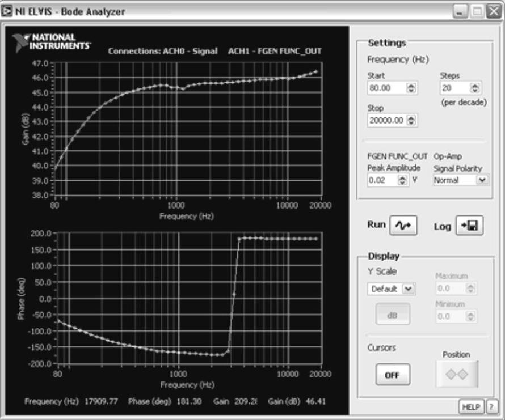Click the 'ACH1 - FGEN FUNC_OUT' label
The image size is (505, 420).
tap(275, 51)
